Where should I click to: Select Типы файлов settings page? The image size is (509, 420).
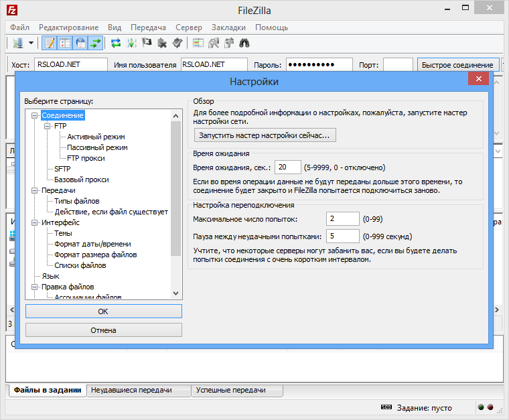click(76, 201)
